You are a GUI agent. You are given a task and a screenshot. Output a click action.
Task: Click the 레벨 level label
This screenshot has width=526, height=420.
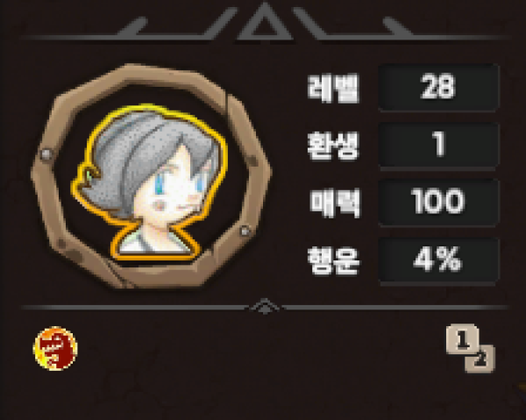[333, 89]
